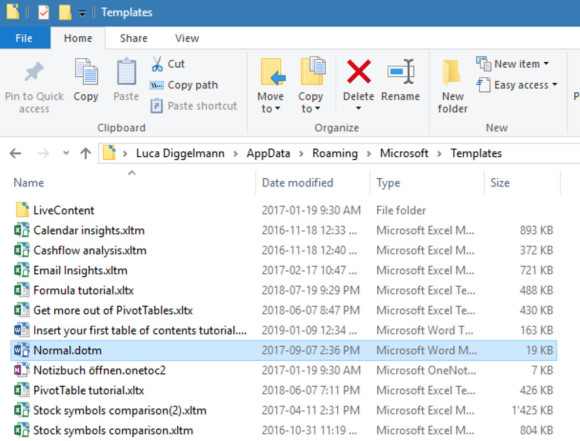
Task: Click the Pin to Quick access icon
Action: tap(34, 71)
